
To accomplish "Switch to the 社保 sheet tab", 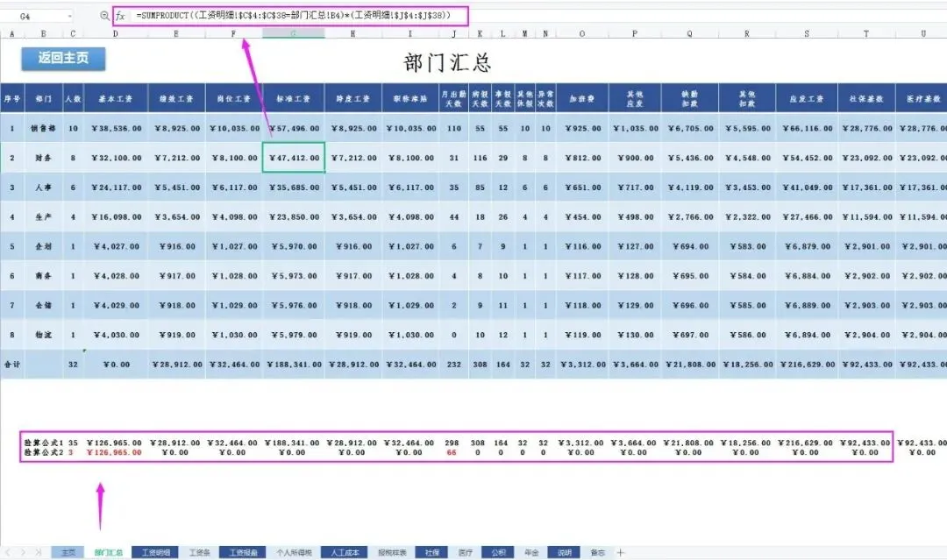I will coord(431,552).
